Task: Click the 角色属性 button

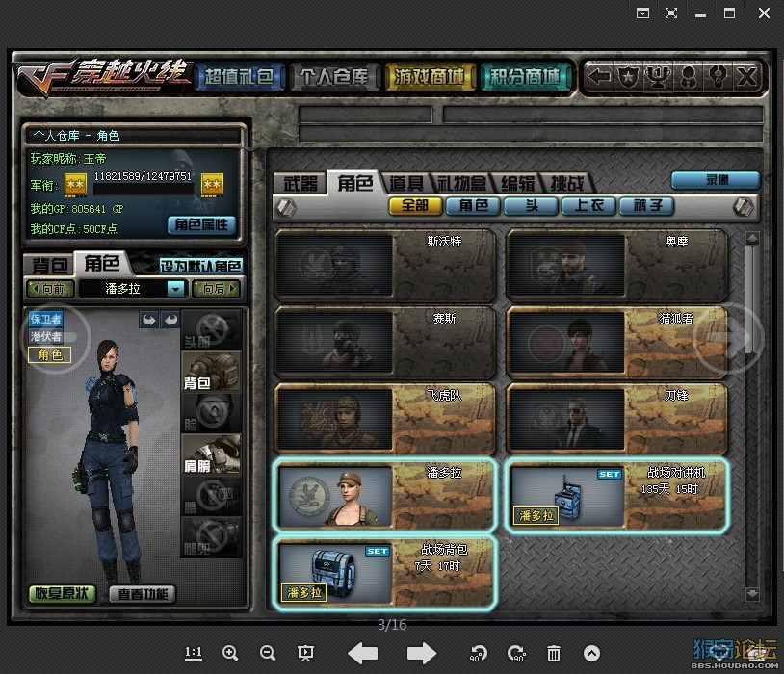Action: [x=201, y=225]
